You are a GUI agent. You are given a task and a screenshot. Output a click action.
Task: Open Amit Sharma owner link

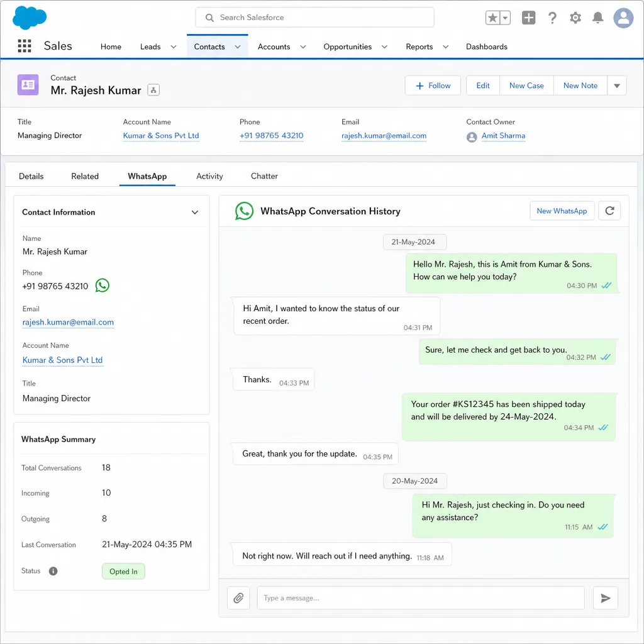pyautogui.click(x=503, y=136)
